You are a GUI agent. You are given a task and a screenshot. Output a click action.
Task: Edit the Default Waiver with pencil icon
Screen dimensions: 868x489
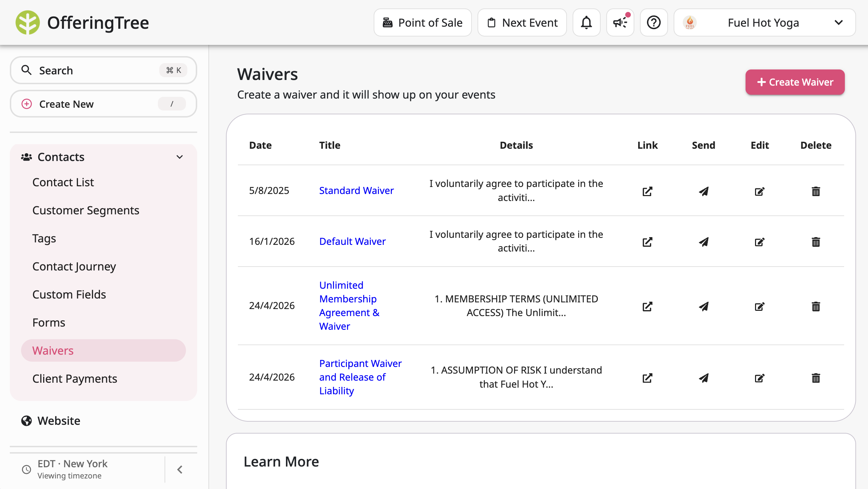[760, 242]
